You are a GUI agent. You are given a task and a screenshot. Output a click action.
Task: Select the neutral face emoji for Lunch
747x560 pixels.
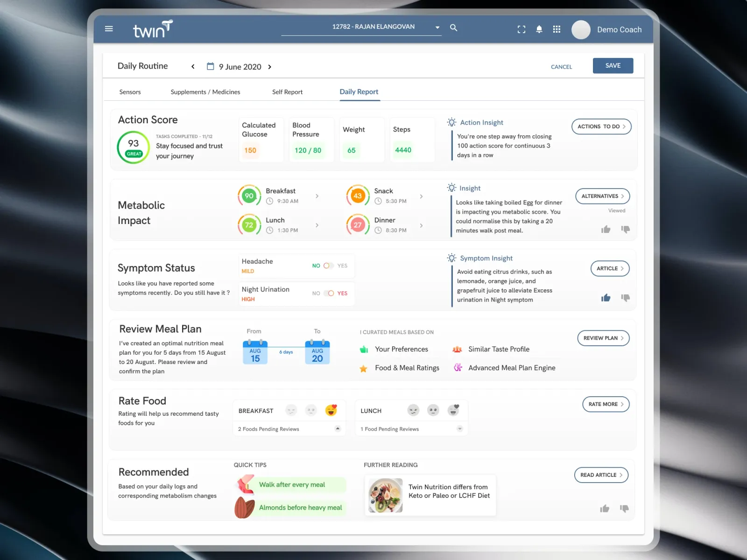click(x=433, y=410)
